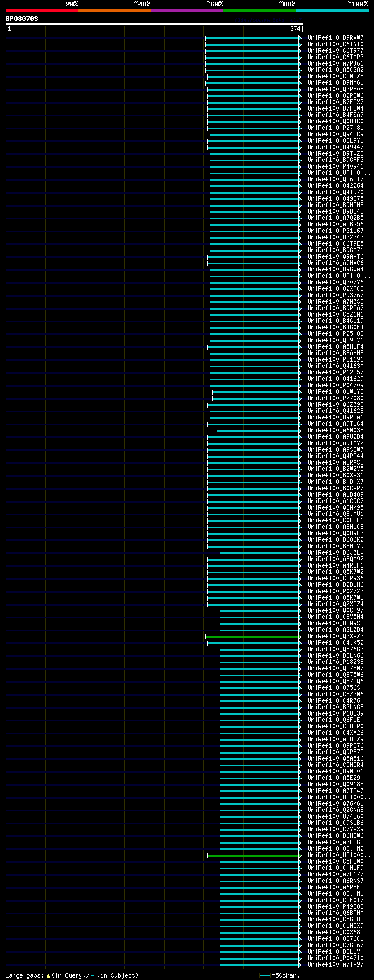Select hit label UniRef100_C5Z1N1
374x980 pixels.
tap(335, 315)
